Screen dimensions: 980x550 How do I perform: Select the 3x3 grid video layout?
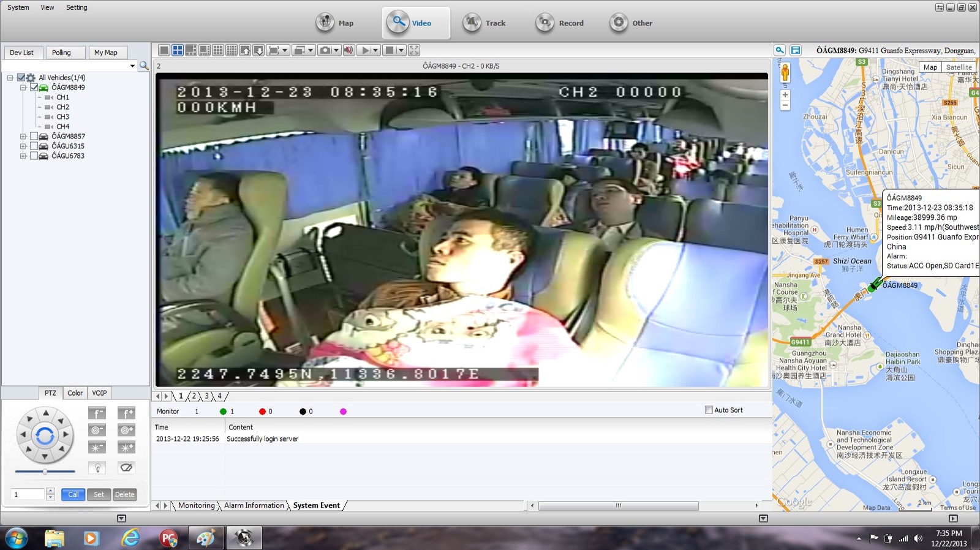pos(218,50)
